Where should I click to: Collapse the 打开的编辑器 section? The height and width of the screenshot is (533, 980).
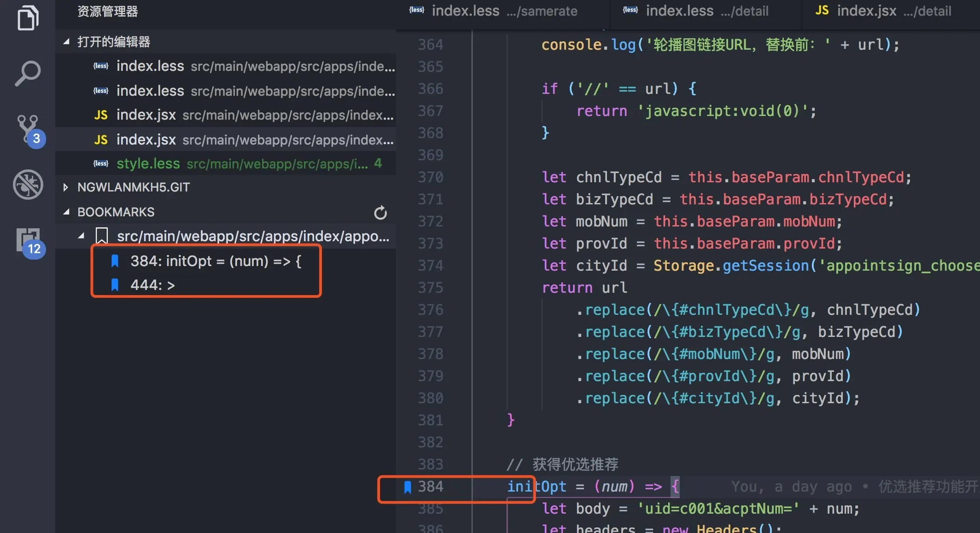pos(66,42)
